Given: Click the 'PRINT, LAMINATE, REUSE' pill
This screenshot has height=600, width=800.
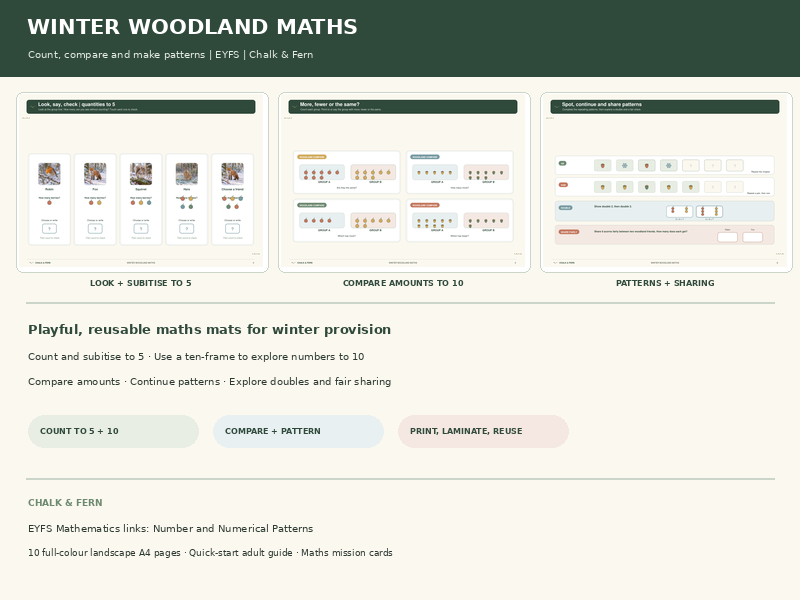Looking at the screenshot, I should click(484, 431).
